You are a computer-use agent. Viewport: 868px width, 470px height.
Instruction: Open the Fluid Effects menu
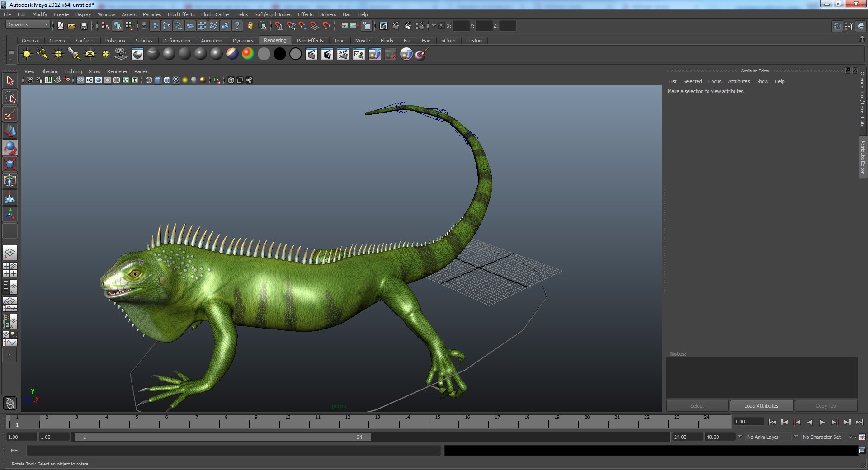pos(181,14)
